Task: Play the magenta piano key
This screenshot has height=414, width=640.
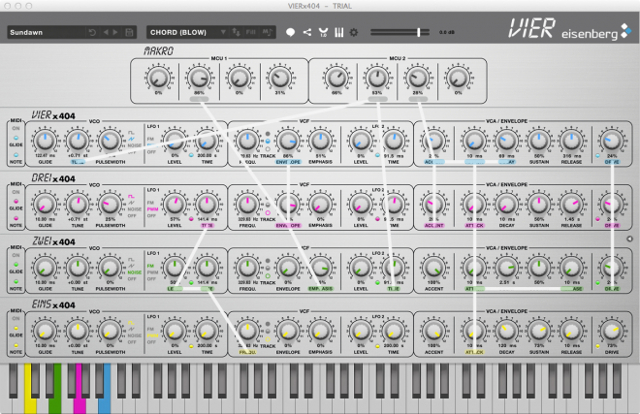Action: point(80,389)
